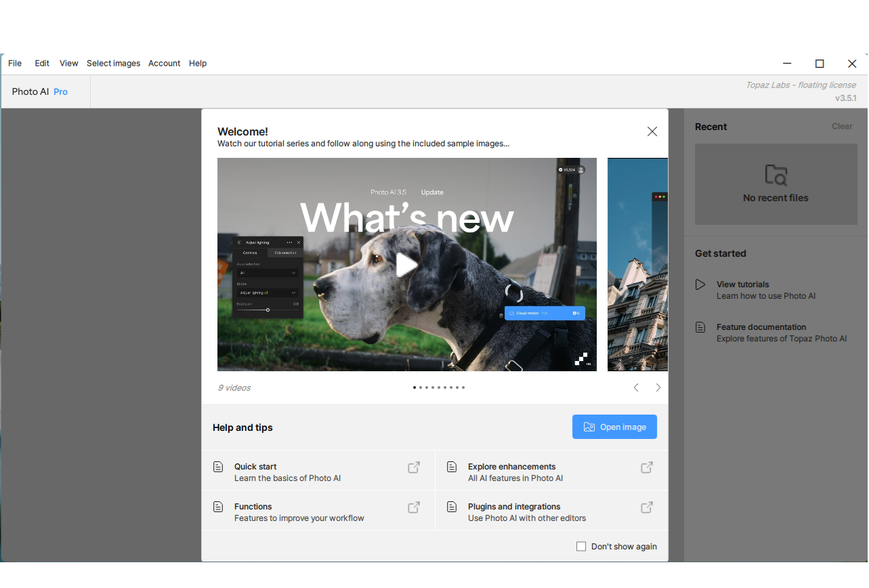Screen dimensions: 869x588
Task: Open the Select images menu
Action: 113,63
